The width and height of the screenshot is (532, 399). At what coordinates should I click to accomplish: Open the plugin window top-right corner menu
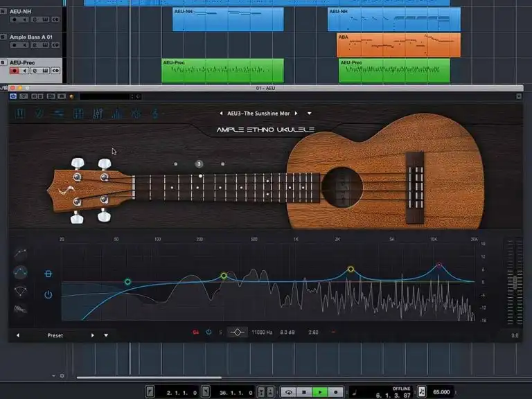(519, 96)
